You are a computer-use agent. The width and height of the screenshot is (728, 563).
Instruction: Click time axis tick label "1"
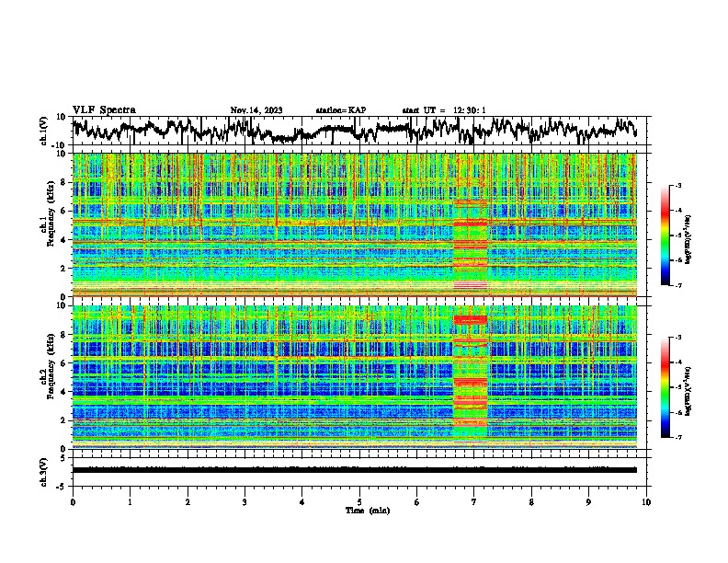pyautogui.click(x=130, y=502)
